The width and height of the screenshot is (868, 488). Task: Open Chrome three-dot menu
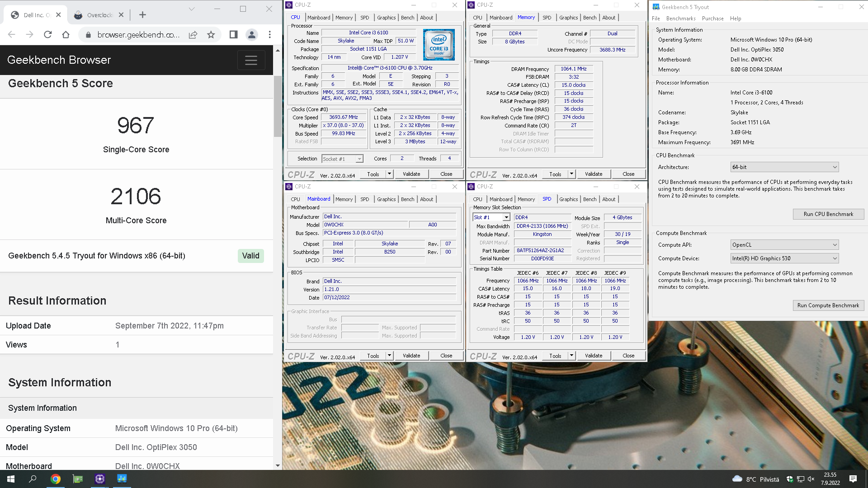pyautogui.click(x=270, y=35)
